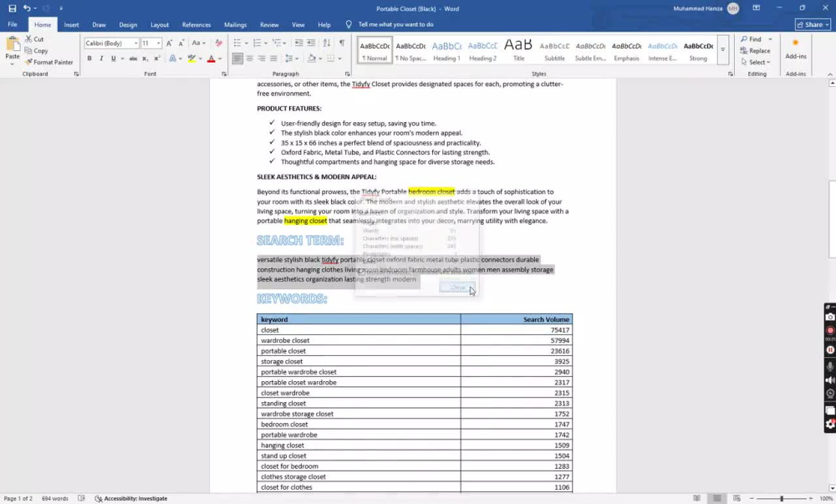Open the File tab
This screenshot has height=504, width=836.
pos(13,24)
